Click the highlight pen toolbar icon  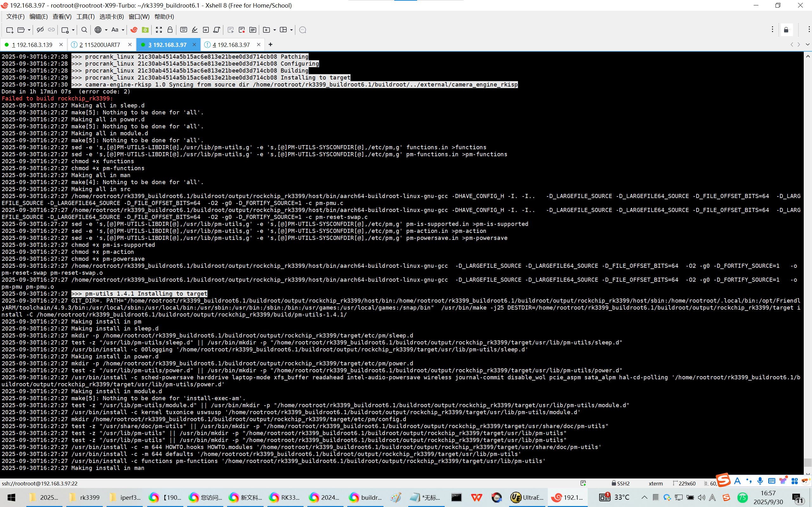(195, 30)
